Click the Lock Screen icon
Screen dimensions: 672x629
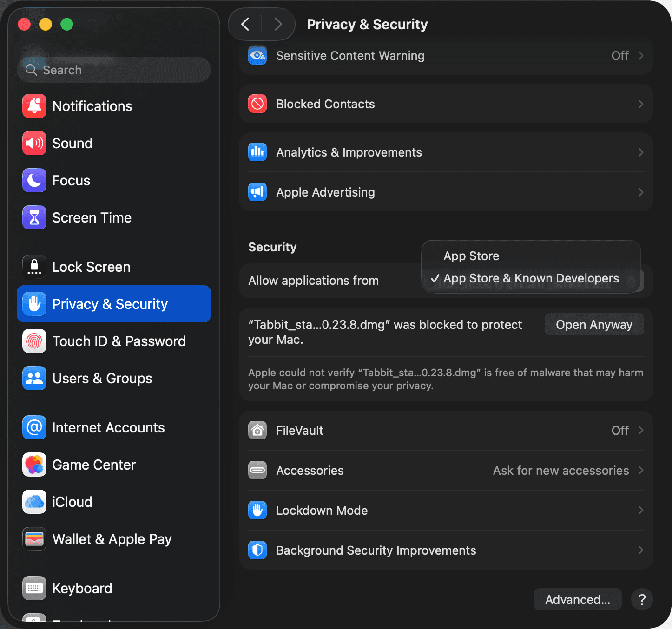coord(34,267)
